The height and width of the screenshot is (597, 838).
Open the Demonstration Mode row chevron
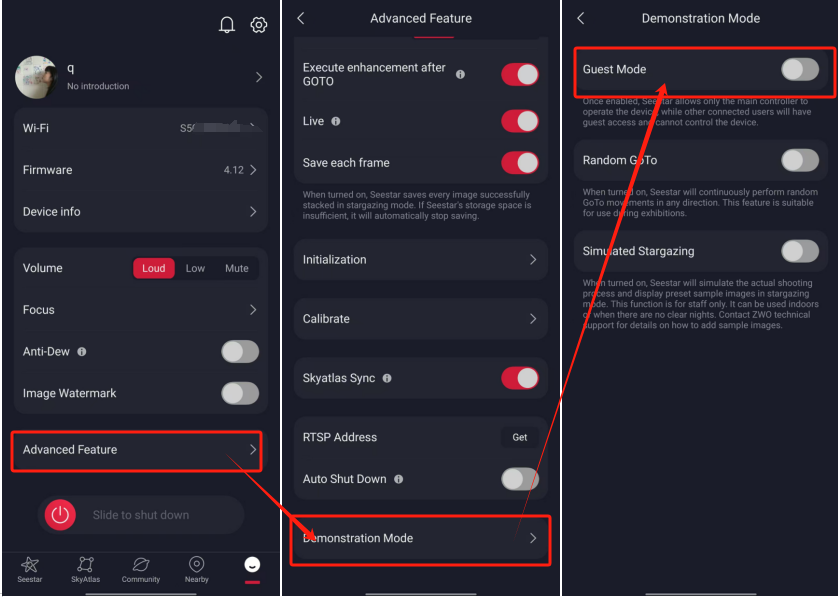tap(533, 538)
